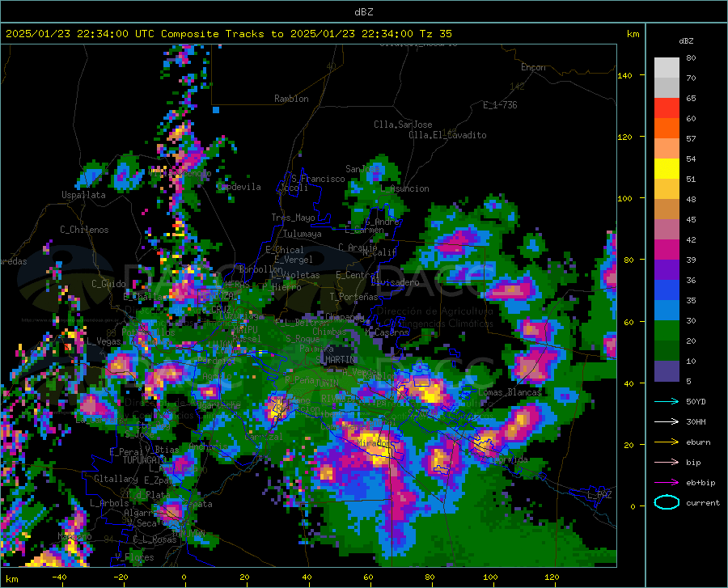Click the S_Roque map label
This screenshot has height=588, width=728.
click(x=303, y=338)
